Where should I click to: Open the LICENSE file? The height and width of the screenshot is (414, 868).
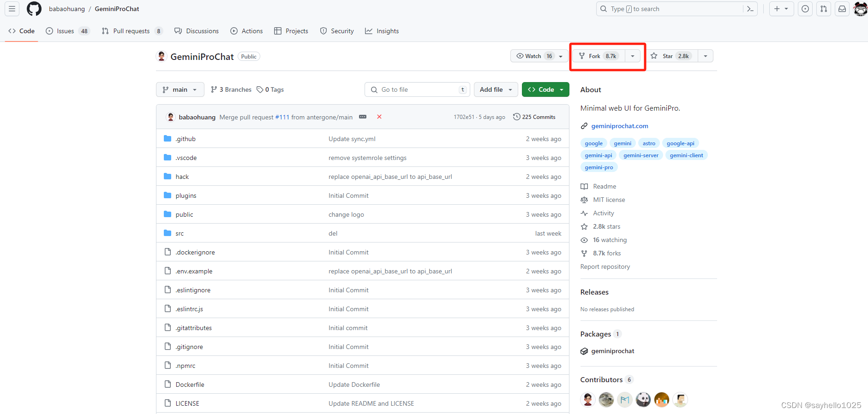coord(187,403)
